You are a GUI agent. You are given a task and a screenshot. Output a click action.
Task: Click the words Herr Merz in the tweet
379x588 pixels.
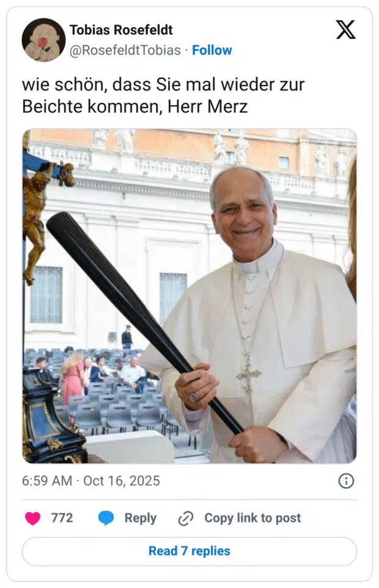(x=207, y=106)
